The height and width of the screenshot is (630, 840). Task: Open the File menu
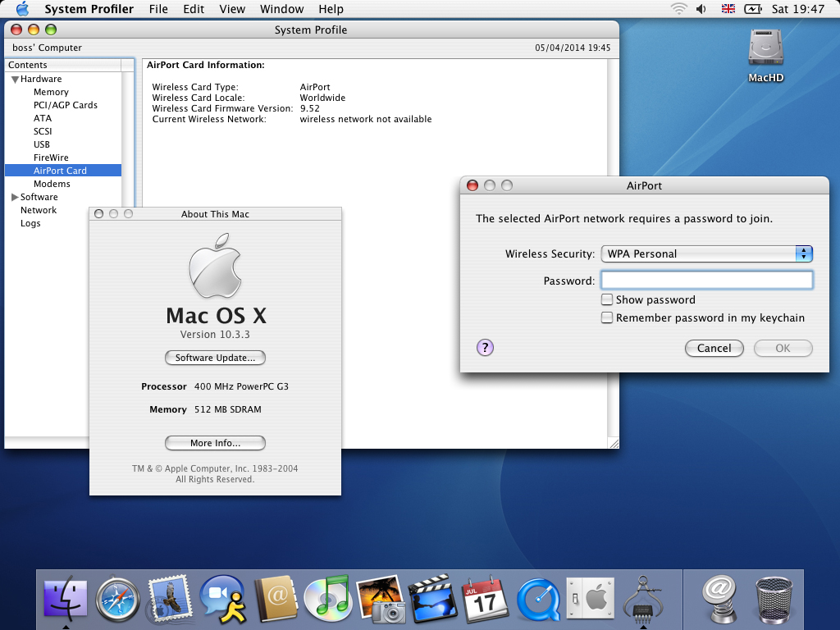158,9
